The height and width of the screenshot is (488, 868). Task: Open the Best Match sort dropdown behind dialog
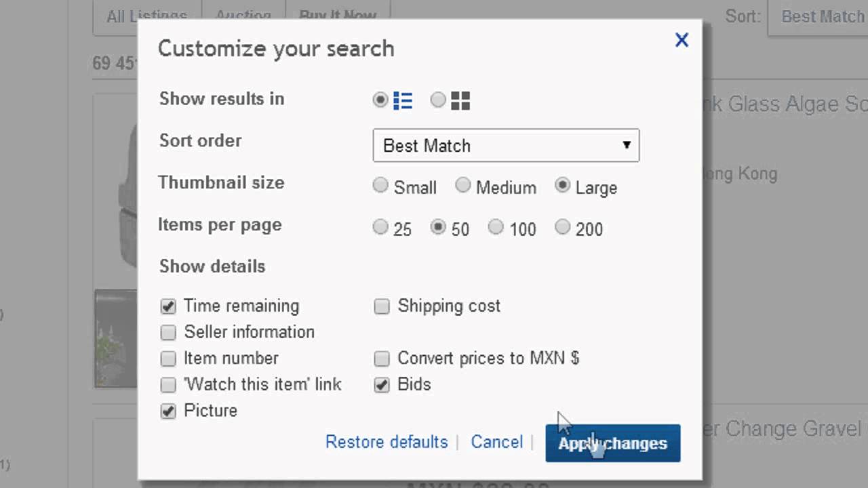[x=821, y=16]
